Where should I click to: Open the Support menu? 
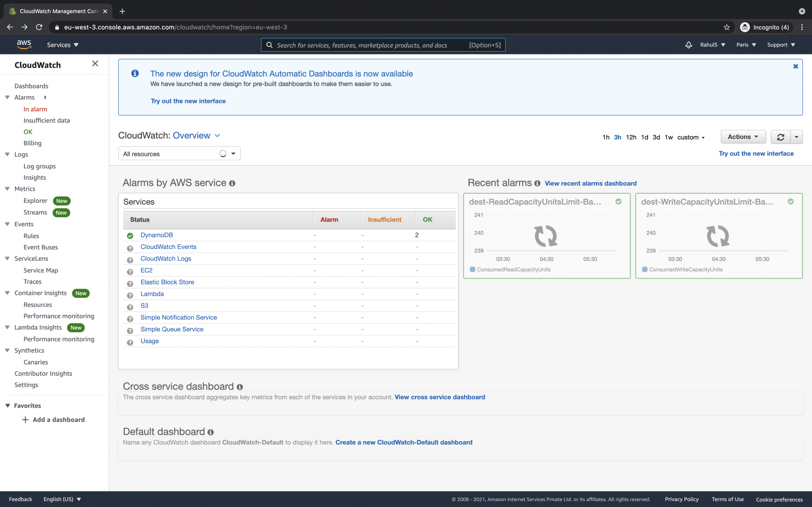(781, 45)
